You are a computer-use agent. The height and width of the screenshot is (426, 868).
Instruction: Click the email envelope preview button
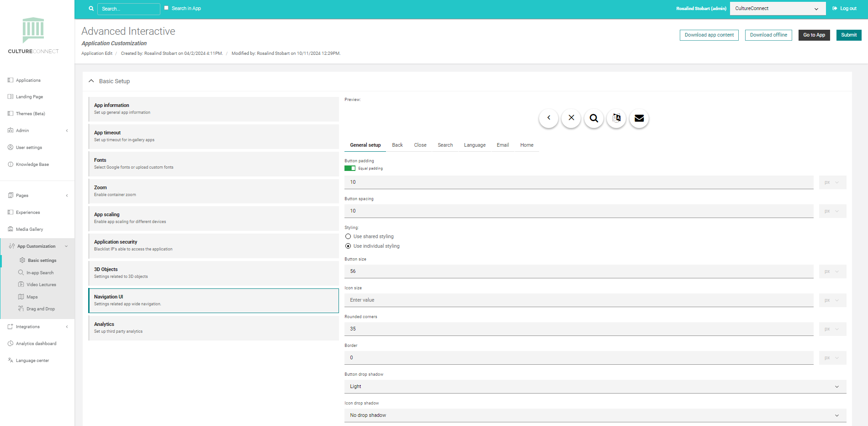click(639, 118)
